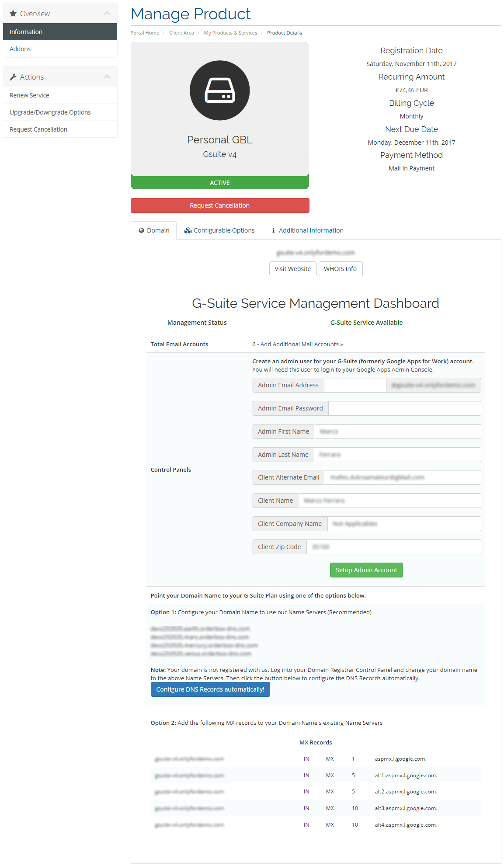The width and height of the screenshot is (504, 866).
Task: Click the €74,46 EUR recurring amount
Action: [x=412, y=90]
